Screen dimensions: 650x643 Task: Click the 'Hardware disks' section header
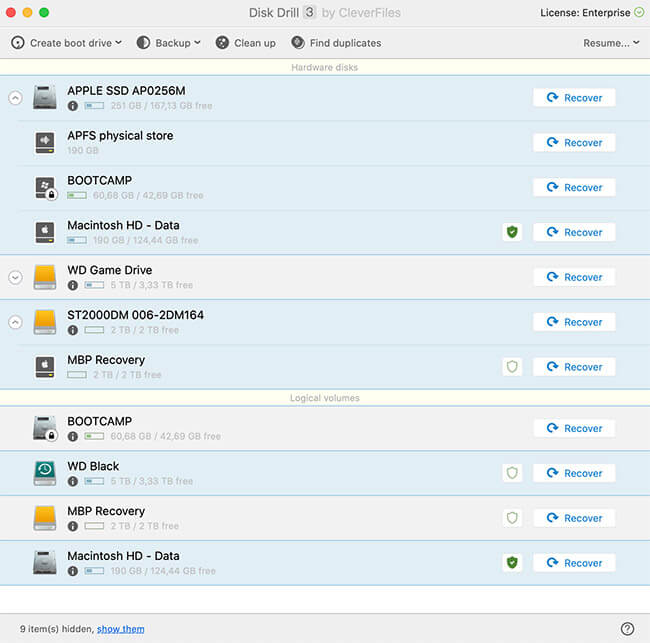(325, 67)
